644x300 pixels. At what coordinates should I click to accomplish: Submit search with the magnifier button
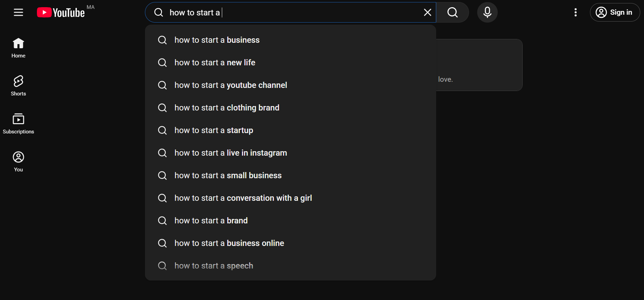(452, 12)
